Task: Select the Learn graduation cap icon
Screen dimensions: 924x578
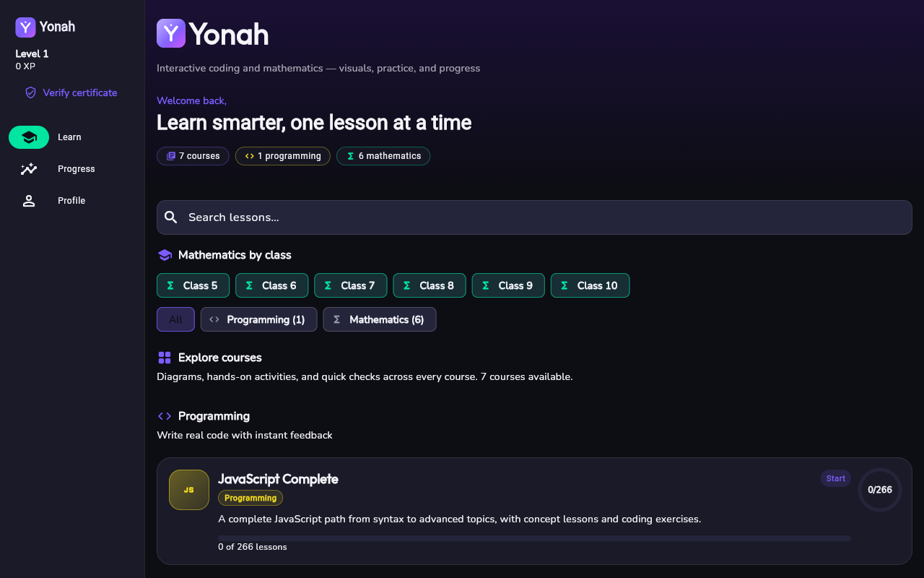Action: (29, 137)
